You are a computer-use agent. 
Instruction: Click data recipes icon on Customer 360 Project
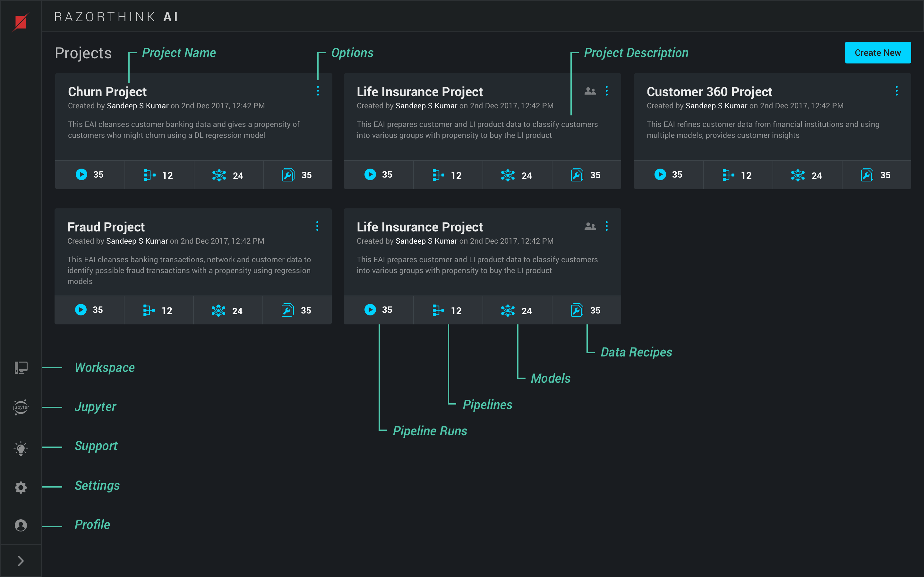click(867, 175)
